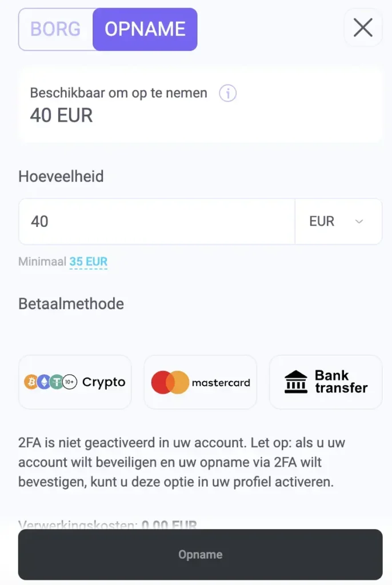This screenshot has height=585, width=392.
Task: Pick the mastercard payment method text
Action: 221,383
